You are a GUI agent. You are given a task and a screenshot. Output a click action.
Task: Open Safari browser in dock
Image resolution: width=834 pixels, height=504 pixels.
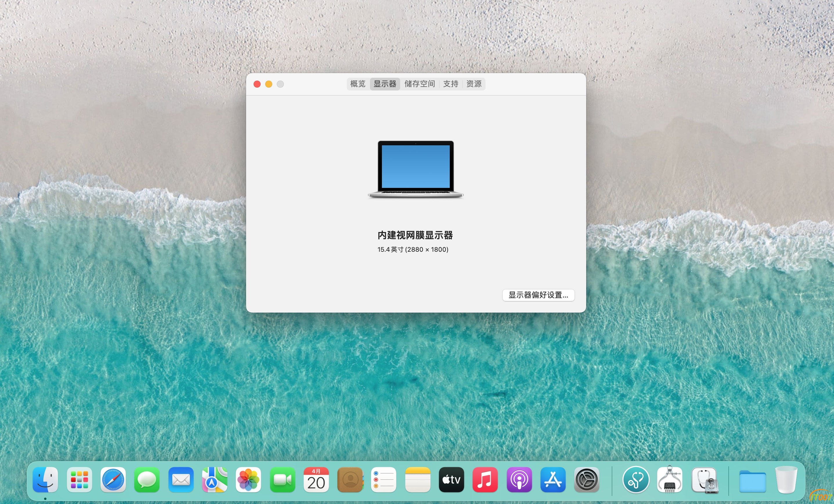[x=113, y=480]
